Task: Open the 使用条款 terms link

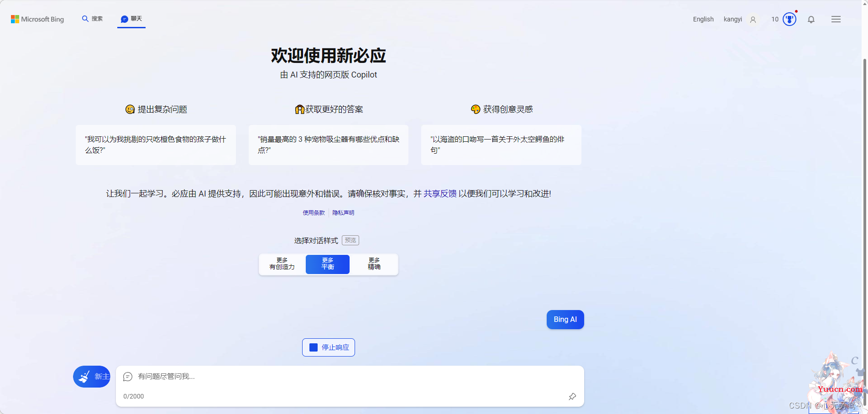Action: point(314,213)
